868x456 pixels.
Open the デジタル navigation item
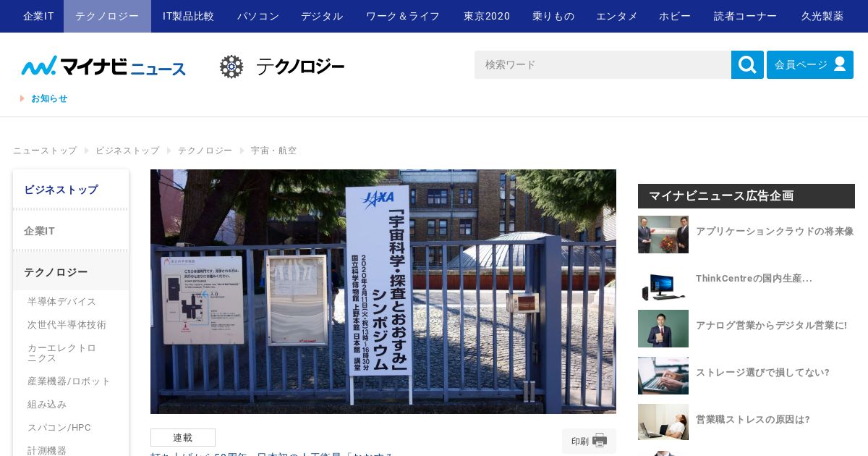[322, 16]
